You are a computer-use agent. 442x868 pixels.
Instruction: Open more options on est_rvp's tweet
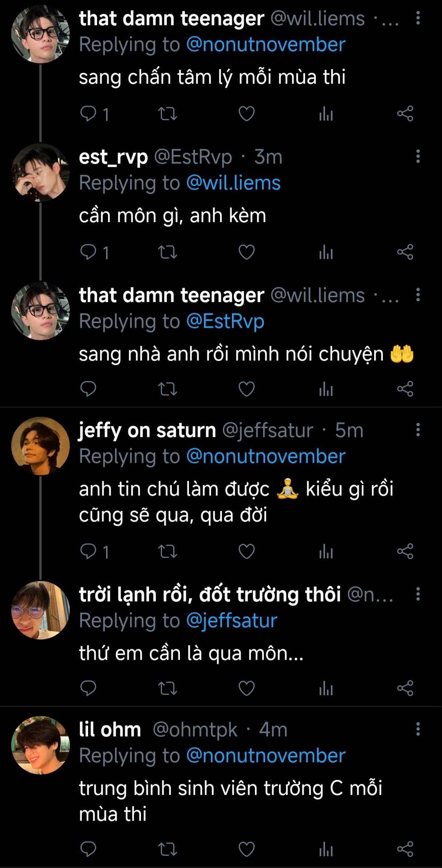coord(418,156)
